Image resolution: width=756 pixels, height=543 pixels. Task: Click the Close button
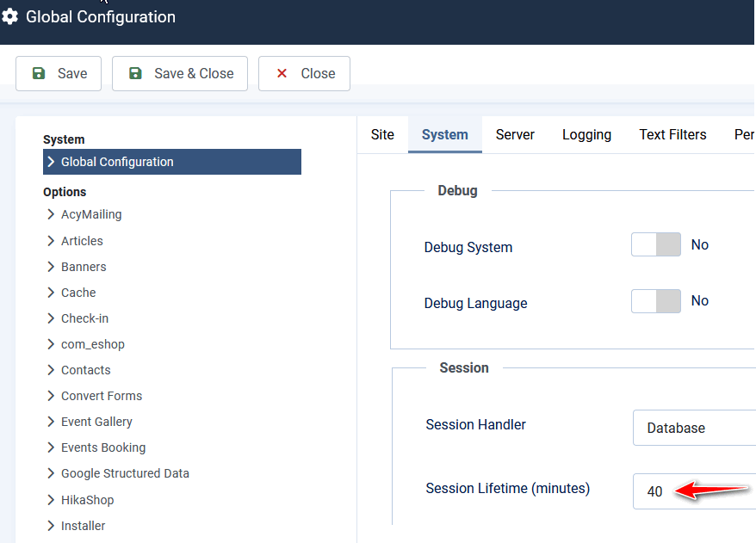pyautogui.click(x=304, y=73)
